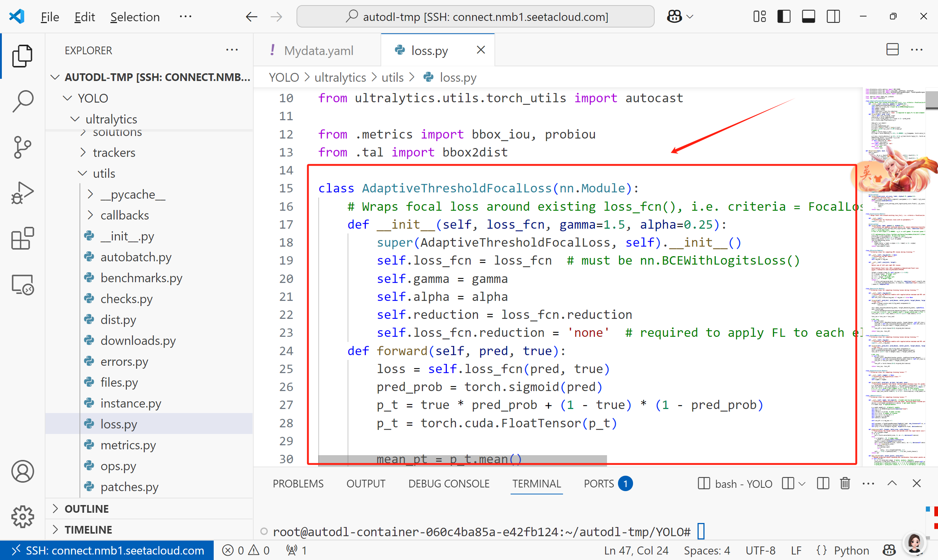Click the horizontal editor scrollbar

click(x=462, y=460)
